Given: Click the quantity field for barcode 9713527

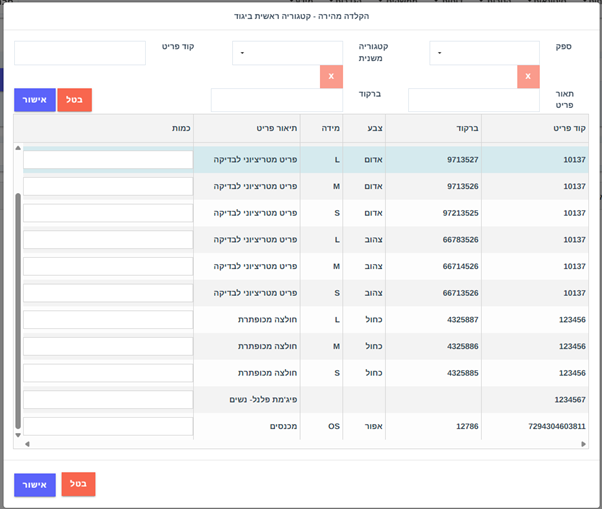Looking at the screenshot, I should click(108, 160).
